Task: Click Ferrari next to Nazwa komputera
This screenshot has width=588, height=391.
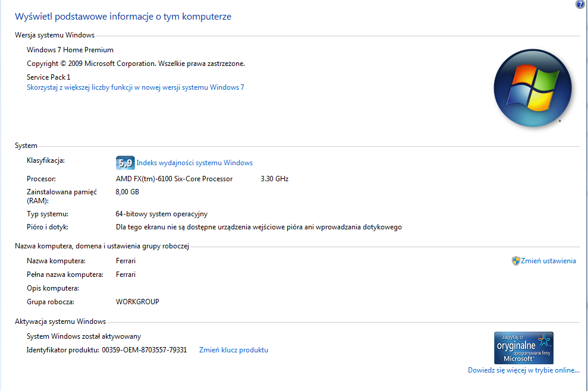Action: pyautogui.click(x=125, y=261)
